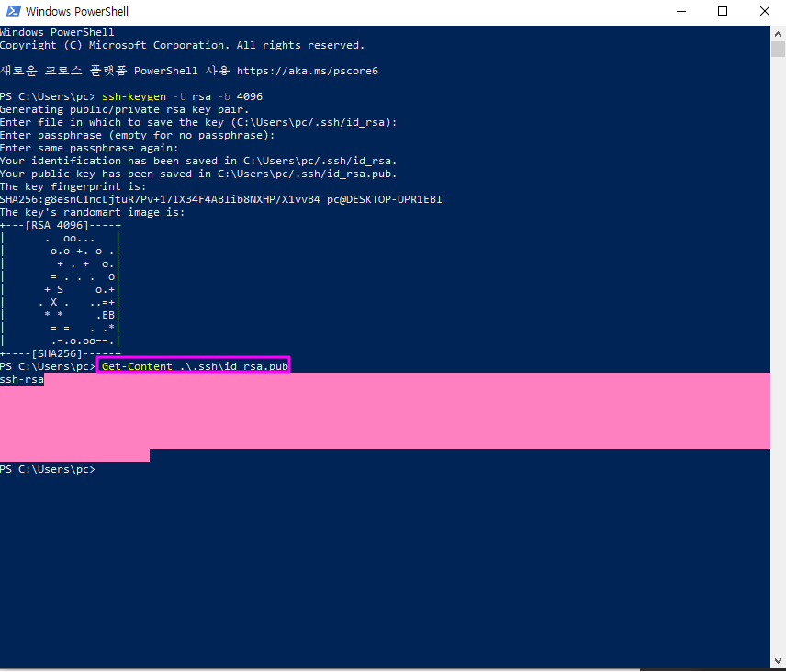
Task: Close the Windows PowerShell window
Action: 765,12
